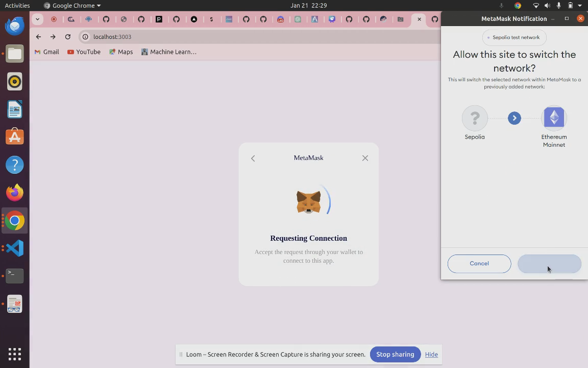This screenshot has height=368, width=588.
Task: Open Gmail bookmark
Action: (47, 52)
